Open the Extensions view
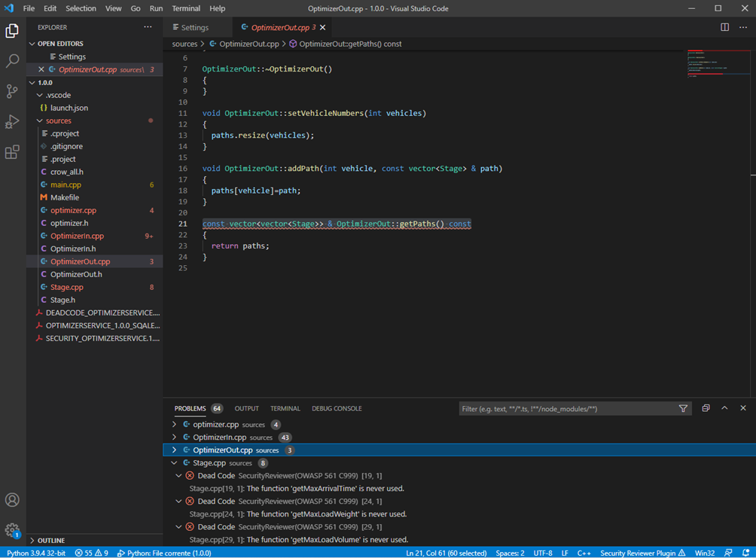The image size is (756, 558). (11, 152)
